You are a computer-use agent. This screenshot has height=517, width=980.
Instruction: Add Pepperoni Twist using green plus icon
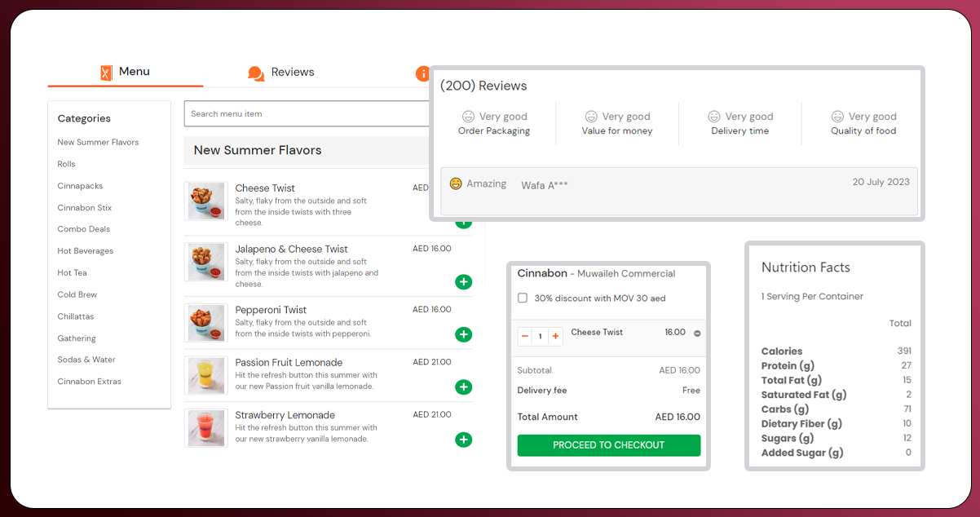point(463,334)
